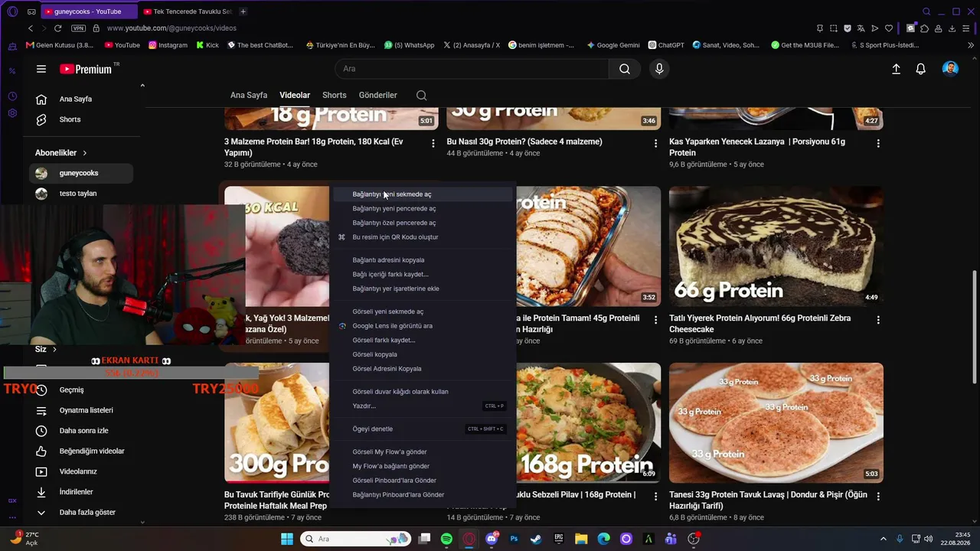
Task: Open the ChatGPT bookmark
Action: [666, 45]
